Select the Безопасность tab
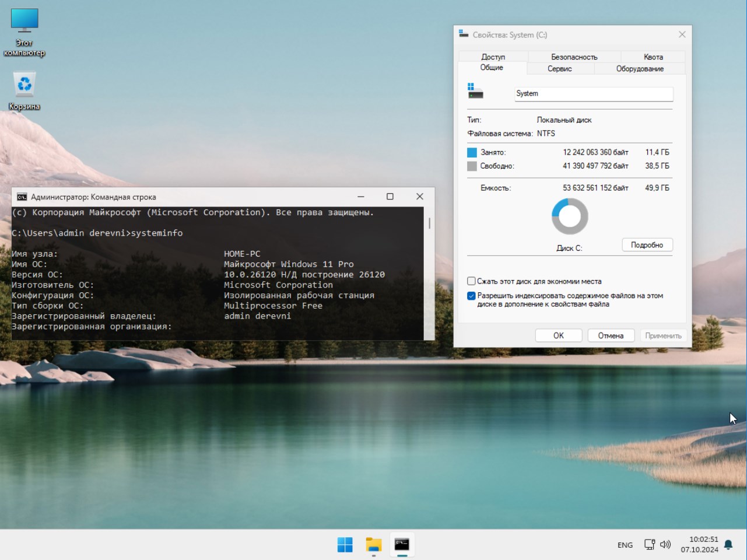The height and width of the screenshot is (560, 747). coord(573,57)
